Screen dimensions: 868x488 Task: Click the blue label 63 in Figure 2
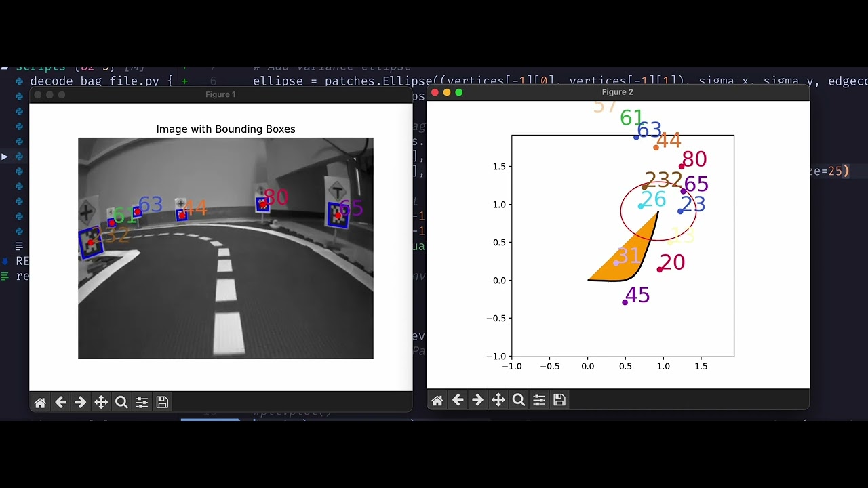coord(649,129)
